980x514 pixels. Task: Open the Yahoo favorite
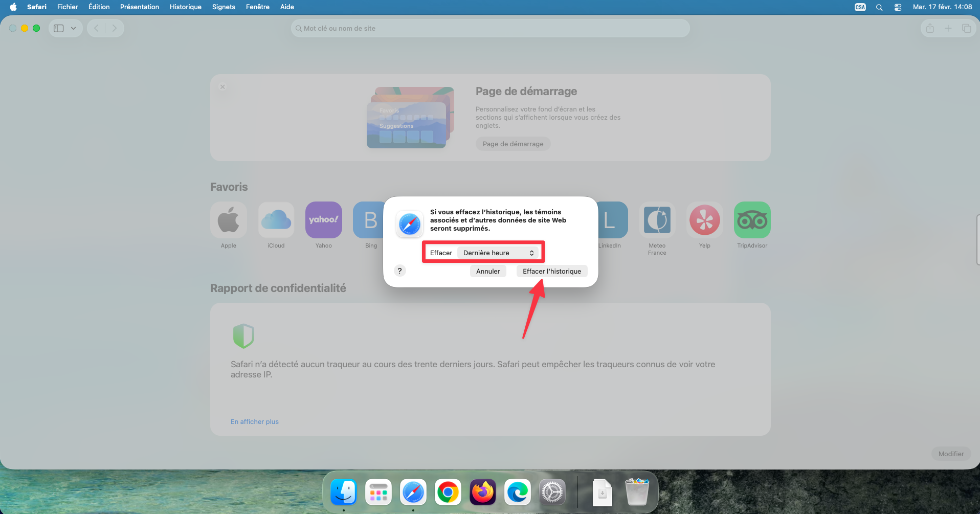tap(324, 220)
